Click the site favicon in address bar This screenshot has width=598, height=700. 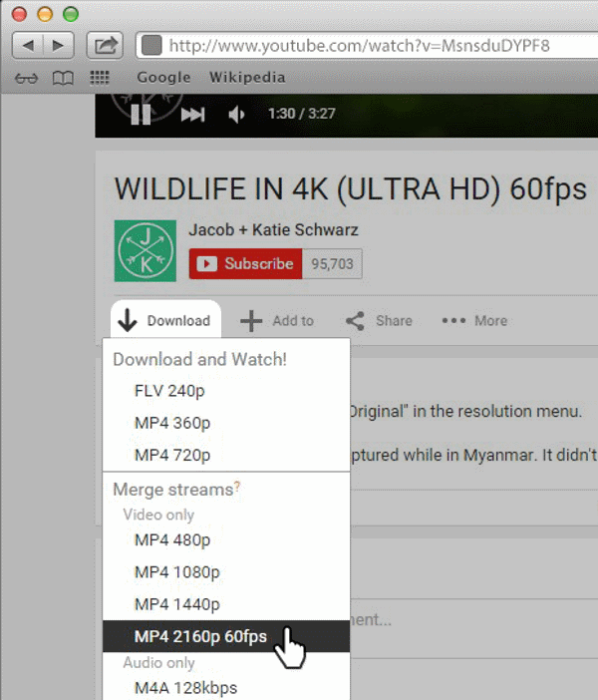click(151, 45)
